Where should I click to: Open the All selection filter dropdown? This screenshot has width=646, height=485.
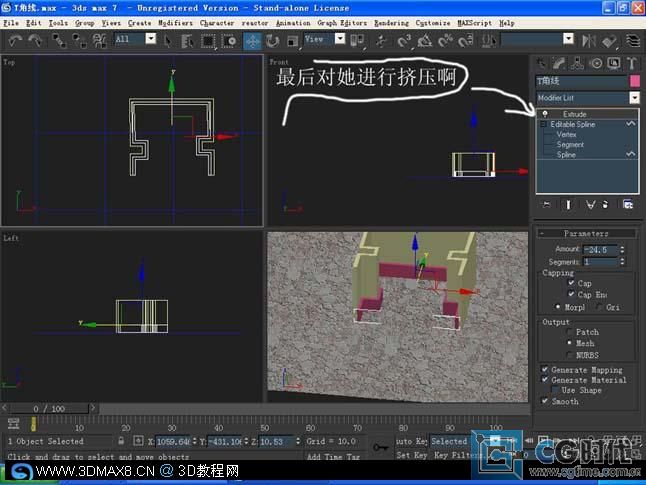[x=151, y=39]
